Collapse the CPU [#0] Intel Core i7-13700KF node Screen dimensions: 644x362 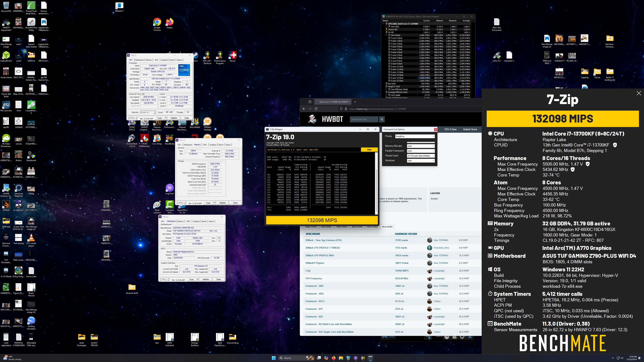pyautogui.click(x=384, y=24)
